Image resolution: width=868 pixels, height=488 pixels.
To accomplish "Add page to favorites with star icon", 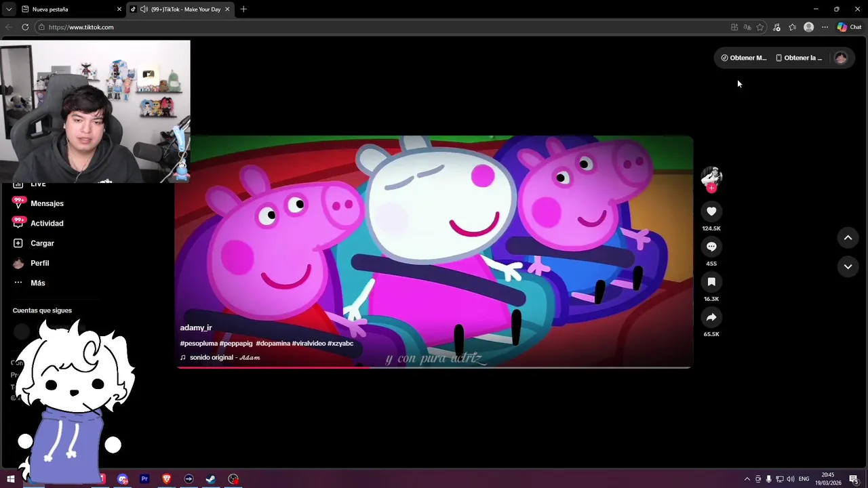I will (760, 27).
